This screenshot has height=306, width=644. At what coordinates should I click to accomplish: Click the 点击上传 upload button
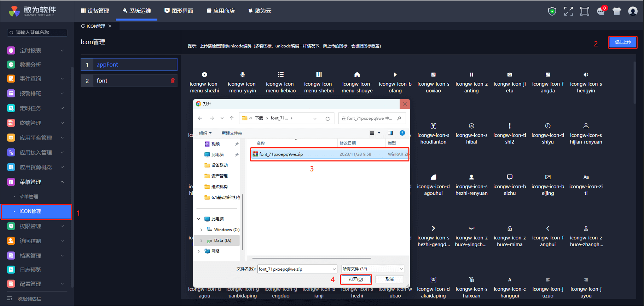[x=622, y=42]
